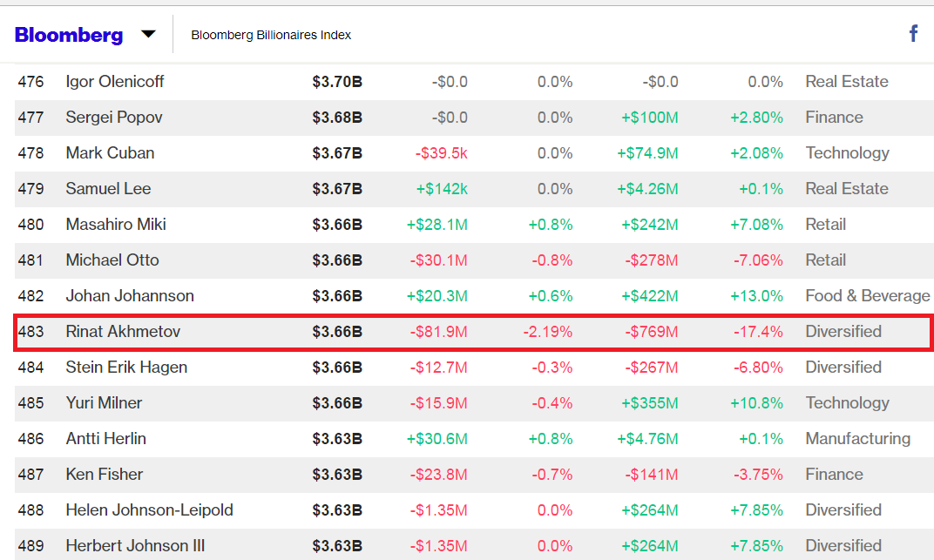934x560 pixels.
Task: Click the +$4.76M YTD value
Action: tap(647, 439)
